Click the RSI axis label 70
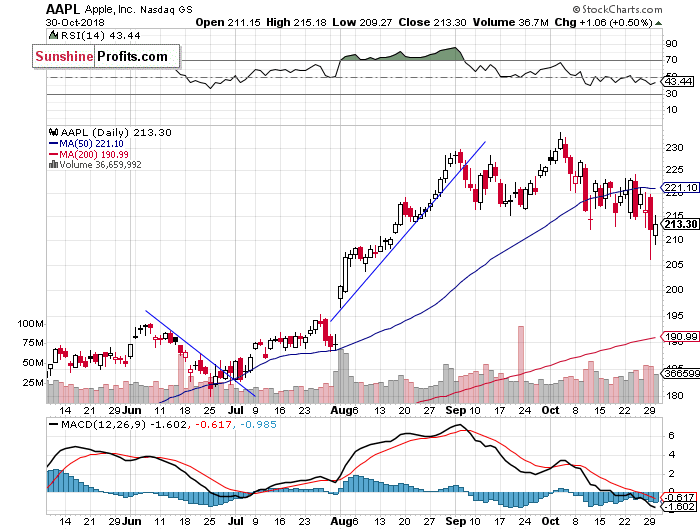This screenshot has width=700, height=530. point(671,60)
